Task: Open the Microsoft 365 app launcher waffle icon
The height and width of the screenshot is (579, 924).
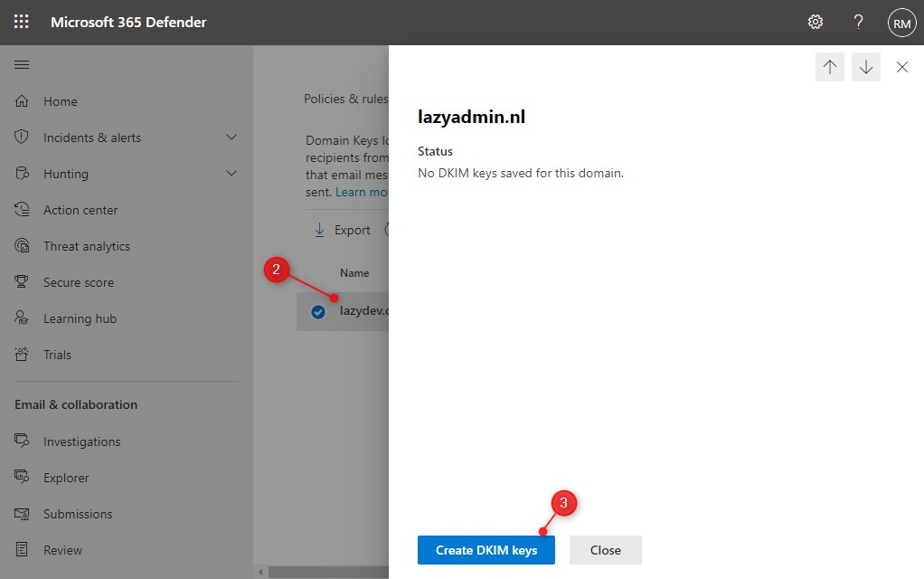Action: coord(20,21)
